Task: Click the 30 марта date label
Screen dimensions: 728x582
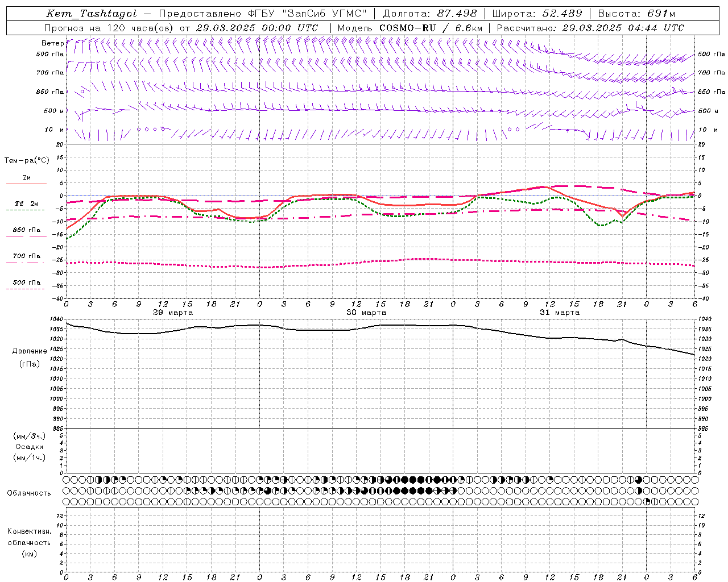Action: pyautogui.click(x=366, y=313)
